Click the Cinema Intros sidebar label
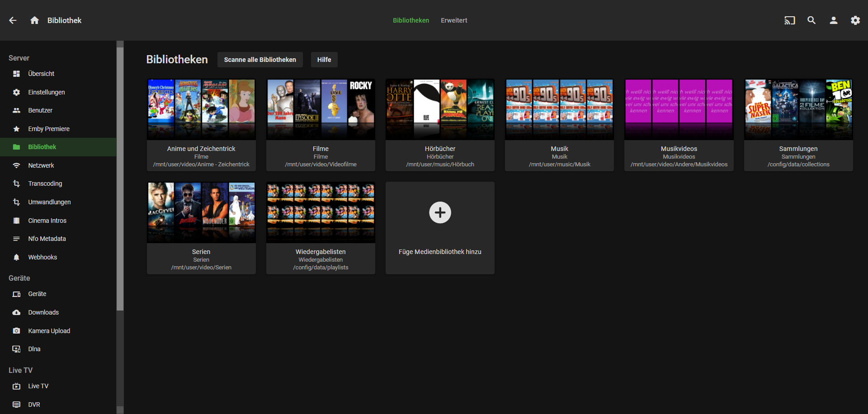 [47, 221]
